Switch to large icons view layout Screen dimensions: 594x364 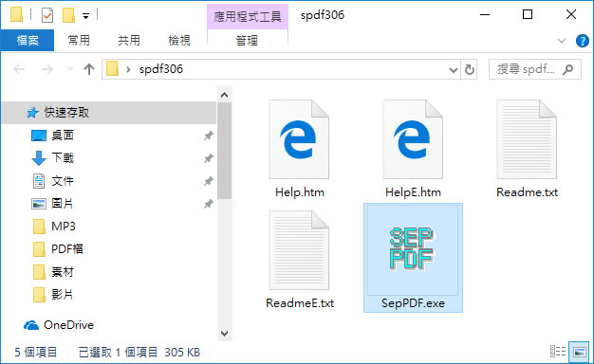[580, 352]
